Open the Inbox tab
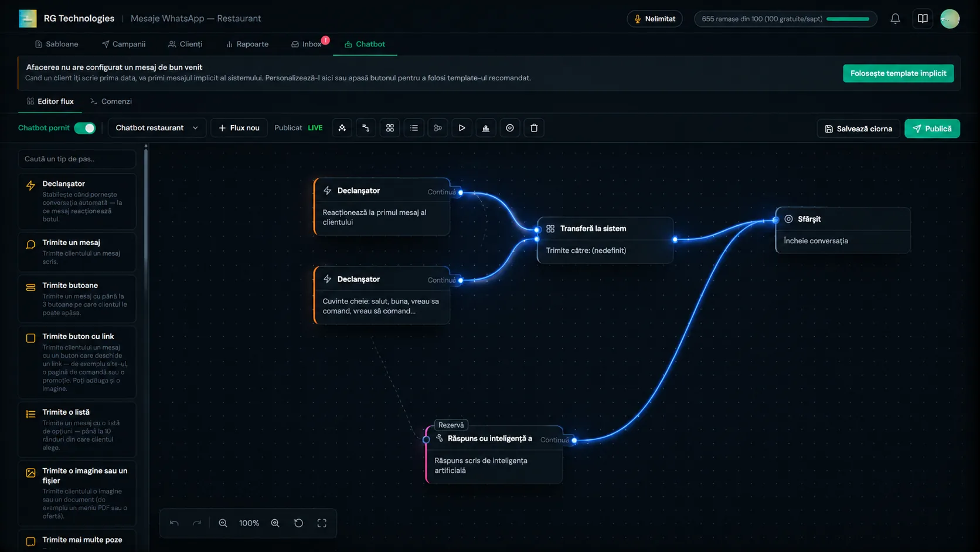 307,44
